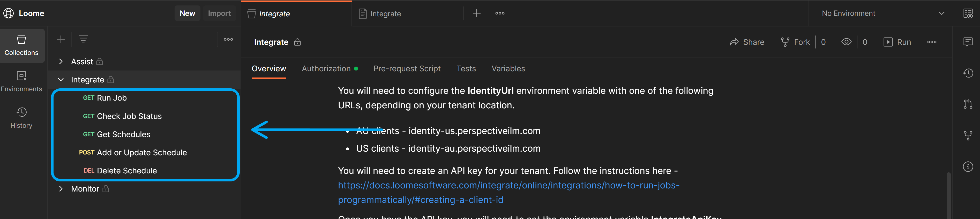Open collection info icon in right sidebar

[x=968, y=167]
